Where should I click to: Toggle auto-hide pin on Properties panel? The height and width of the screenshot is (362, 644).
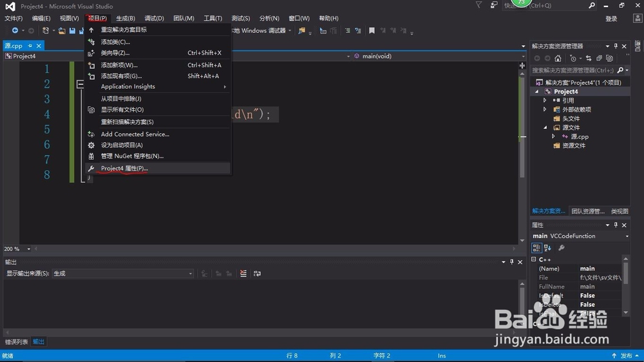[616, 225]
